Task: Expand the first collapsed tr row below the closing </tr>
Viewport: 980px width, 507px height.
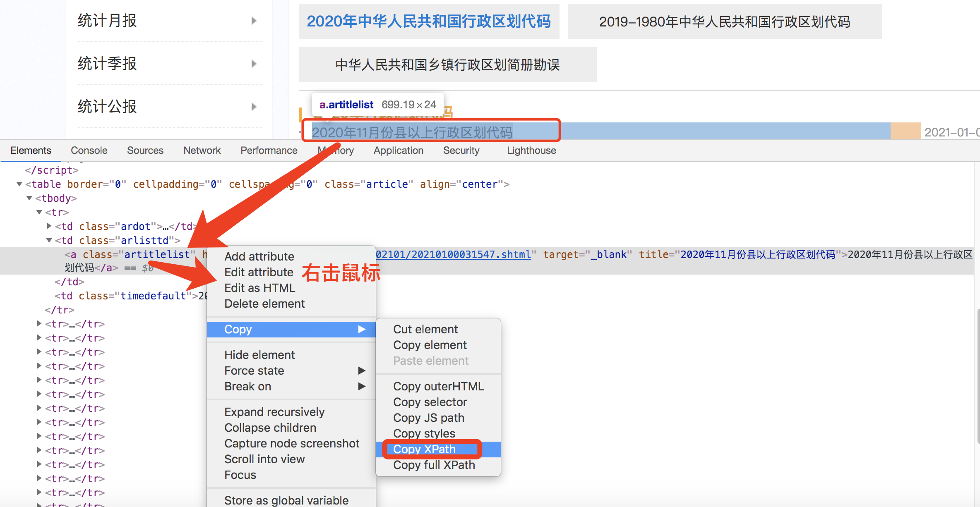Action: 39,323
